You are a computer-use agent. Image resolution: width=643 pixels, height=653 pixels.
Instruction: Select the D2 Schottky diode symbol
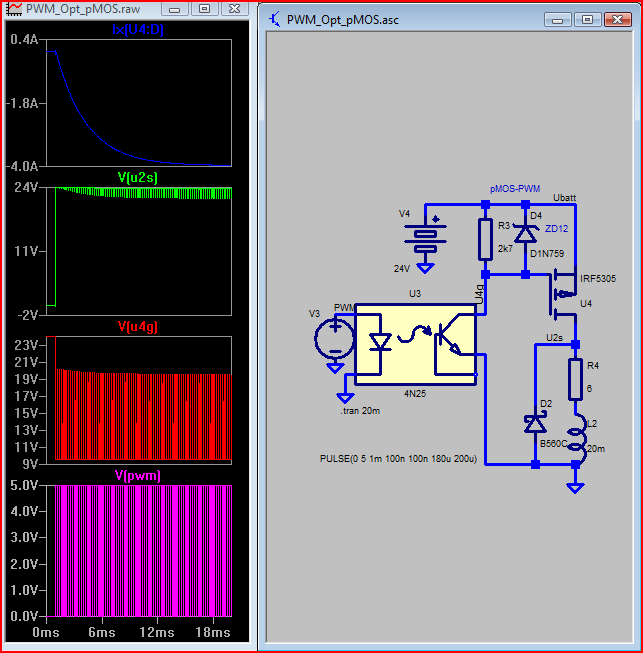[536, 424]
